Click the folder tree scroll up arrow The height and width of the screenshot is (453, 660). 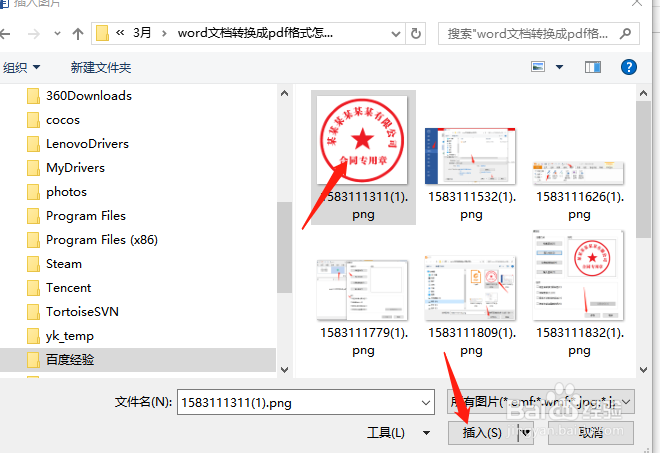[285, 93]
